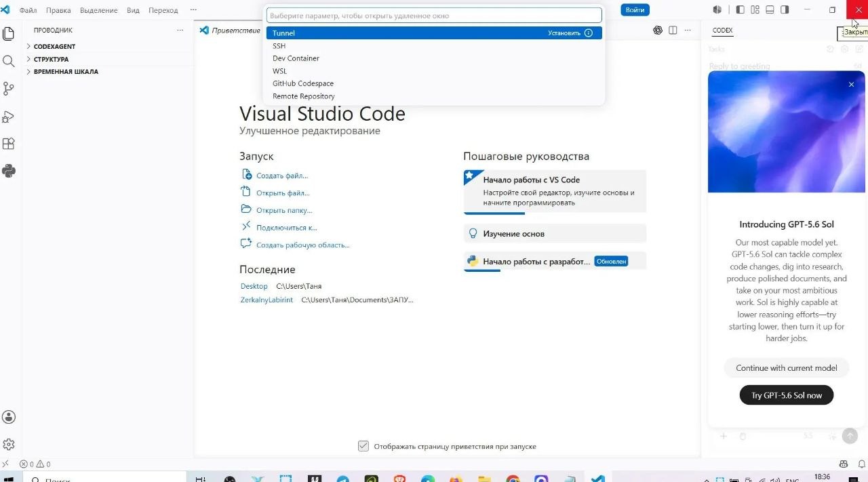Image resolution: width=868 pixels, height=482 pixels.
Task: Click the Codex OpenAI icon in editor toolbar
Action: 658,30
